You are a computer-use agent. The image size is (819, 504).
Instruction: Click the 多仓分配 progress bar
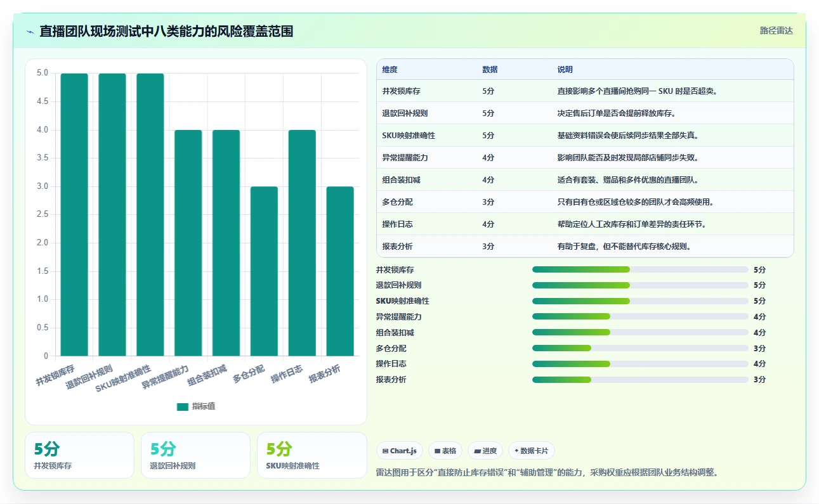tap(640, 348)
